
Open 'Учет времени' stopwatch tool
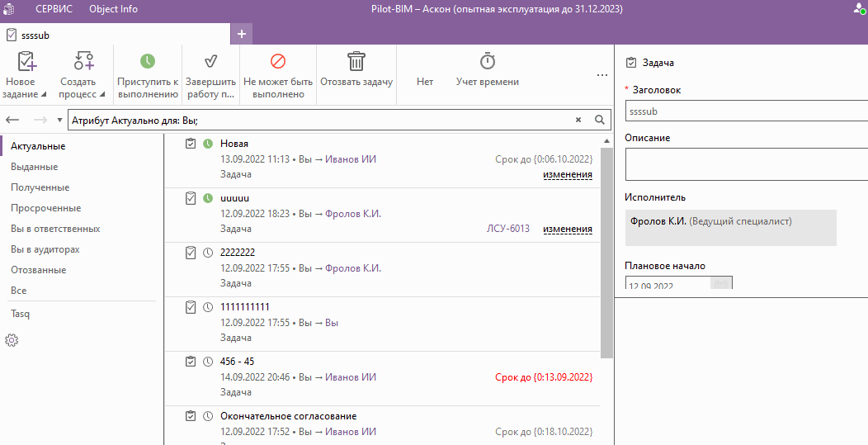coord(488,61)
